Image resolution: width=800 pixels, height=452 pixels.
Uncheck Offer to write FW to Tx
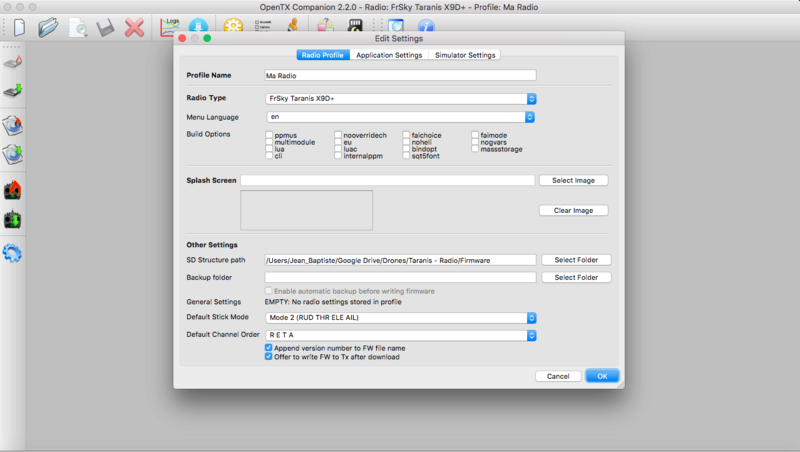268,357
